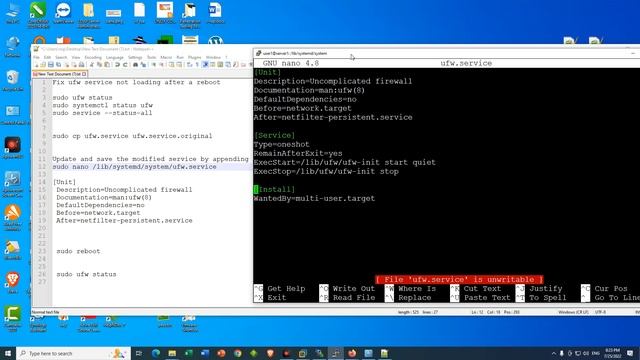Screen dimensions: 640x360
Task: Click the Paste icon in Notepad++ toolbar
Action: (x=107, y=64)
